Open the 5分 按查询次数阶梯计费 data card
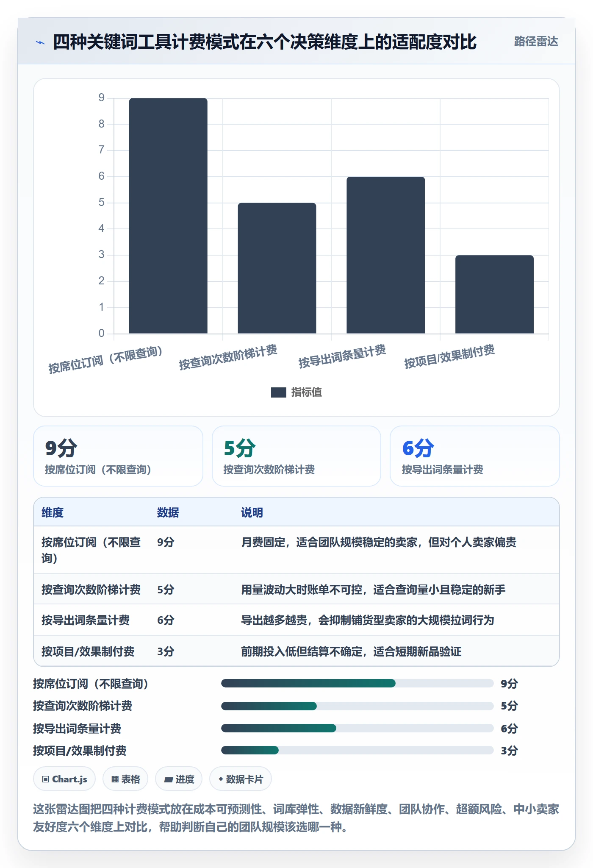 (x=296, y=456)
